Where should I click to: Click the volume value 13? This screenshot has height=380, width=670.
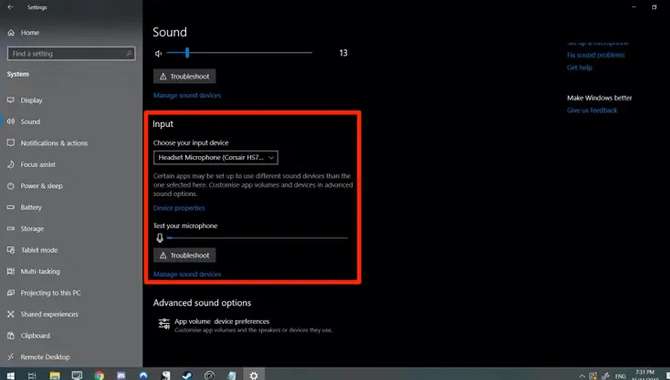click(x=343, y=53)
